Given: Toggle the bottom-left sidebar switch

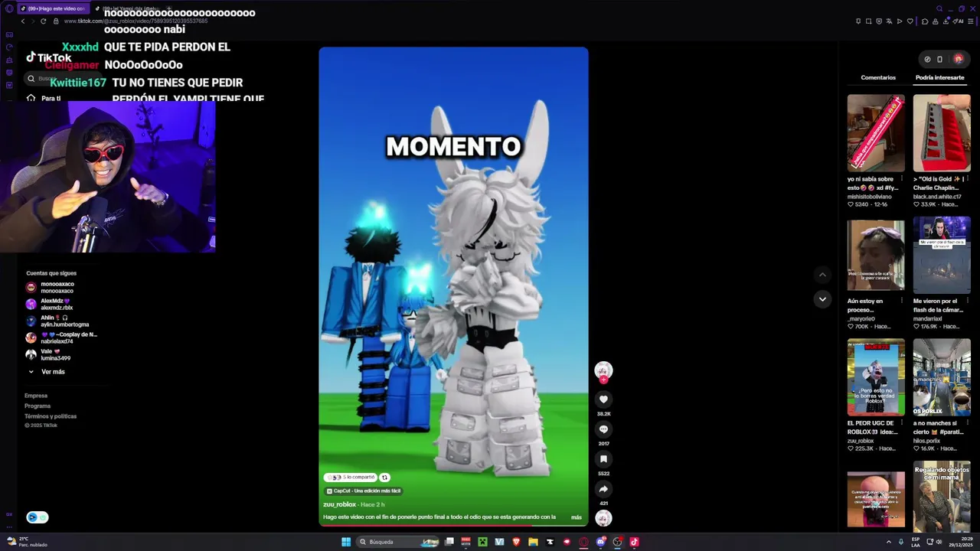Looking at the screenshot, I should pyautogui.click(x=37, y=517).
